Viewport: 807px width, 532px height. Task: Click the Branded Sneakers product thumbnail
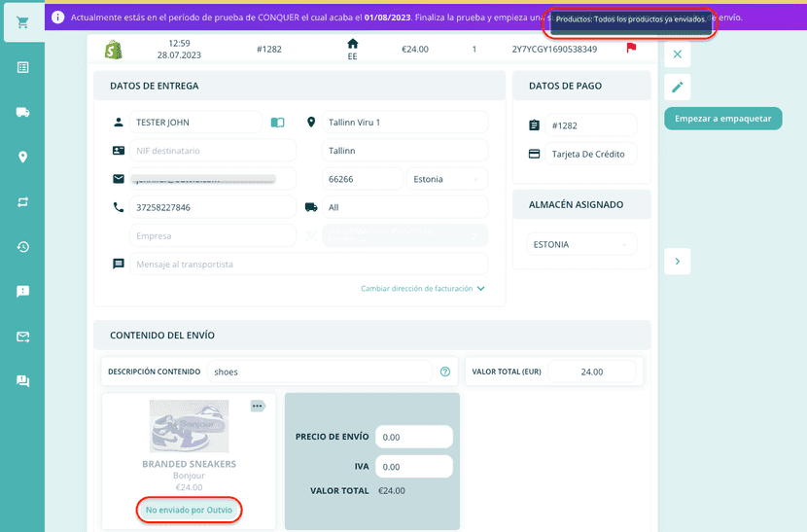point(188,426)
